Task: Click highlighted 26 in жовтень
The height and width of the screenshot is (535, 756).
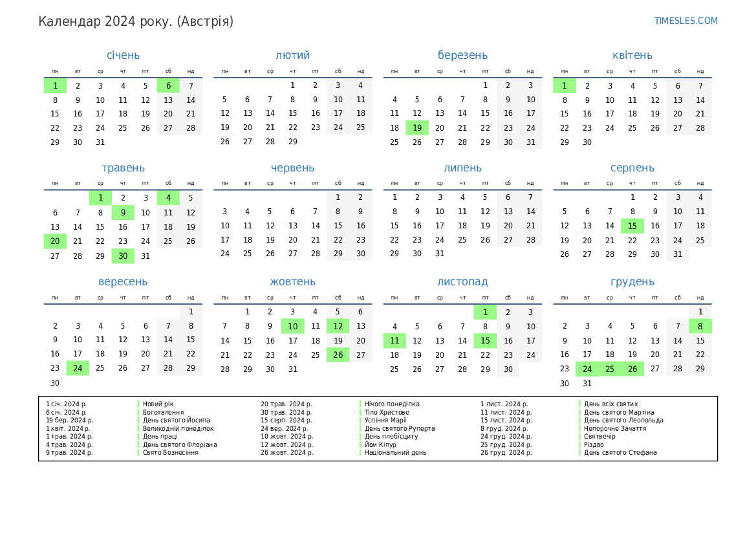Action: point(338,355)
